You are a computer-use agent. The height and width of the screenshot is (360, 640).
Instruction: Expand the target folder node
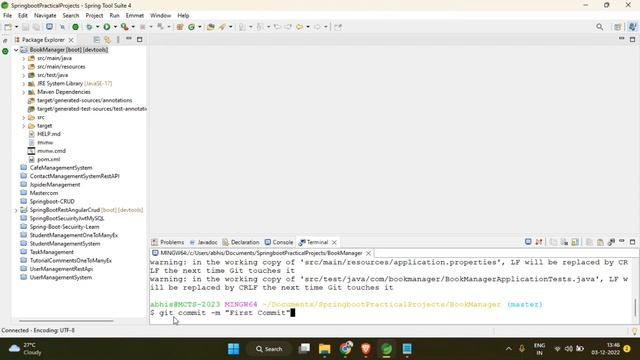tap(24, 126)
